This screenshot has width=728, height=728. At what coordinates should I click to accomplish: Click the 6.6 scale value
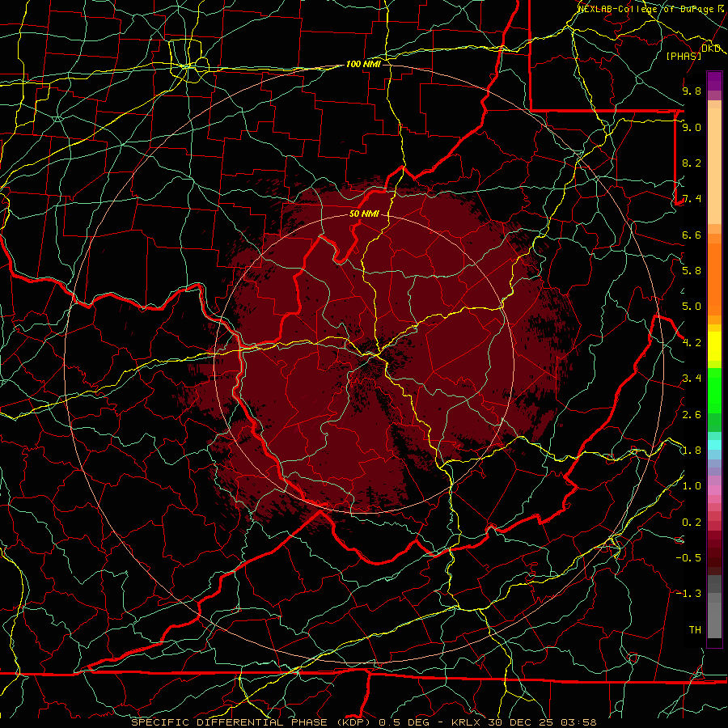coord(692,235)
